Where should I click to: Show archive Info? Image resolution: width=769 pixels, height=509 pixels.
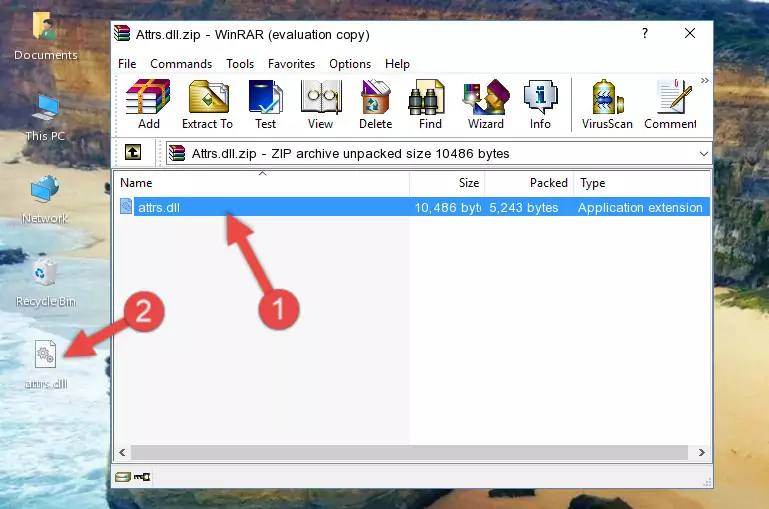[x=540, y=104]
